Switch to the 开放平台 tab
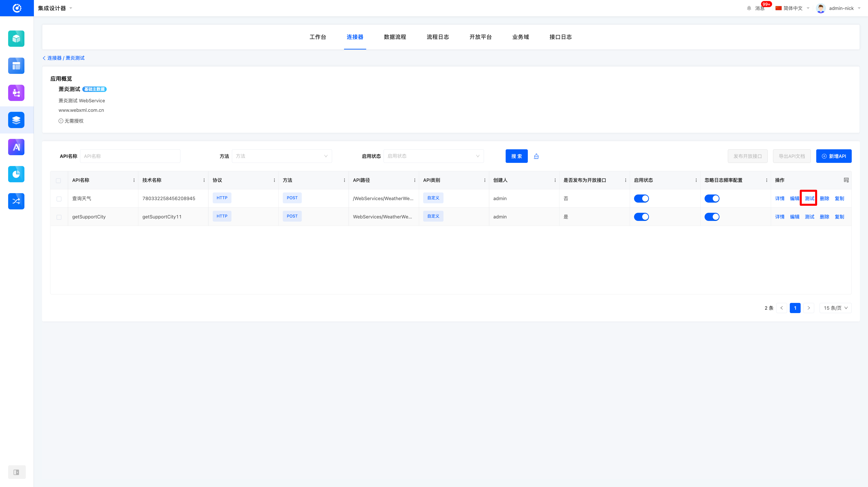Screen dimensions: 868x487 click(x=480, y=37)
